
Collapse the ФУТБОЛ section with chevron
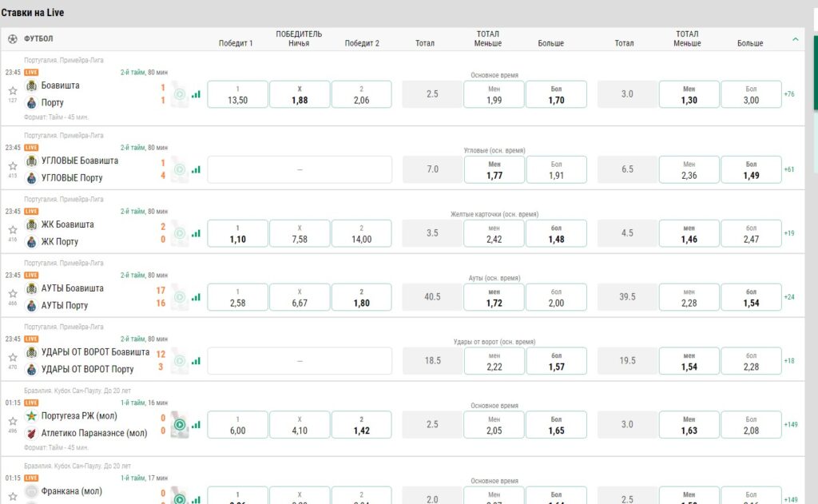click(795, 39)
